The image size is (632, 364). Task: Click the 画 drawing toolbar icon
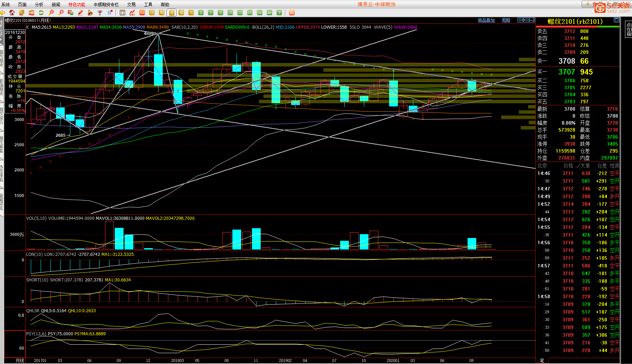[x=292, y=13]
